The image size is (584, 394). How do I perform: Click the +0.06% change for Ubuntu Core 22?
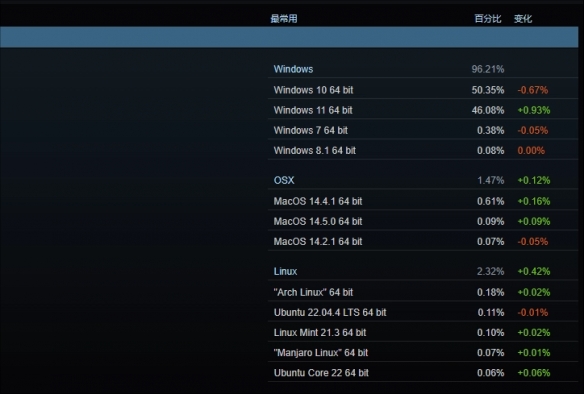click(534, 372)
